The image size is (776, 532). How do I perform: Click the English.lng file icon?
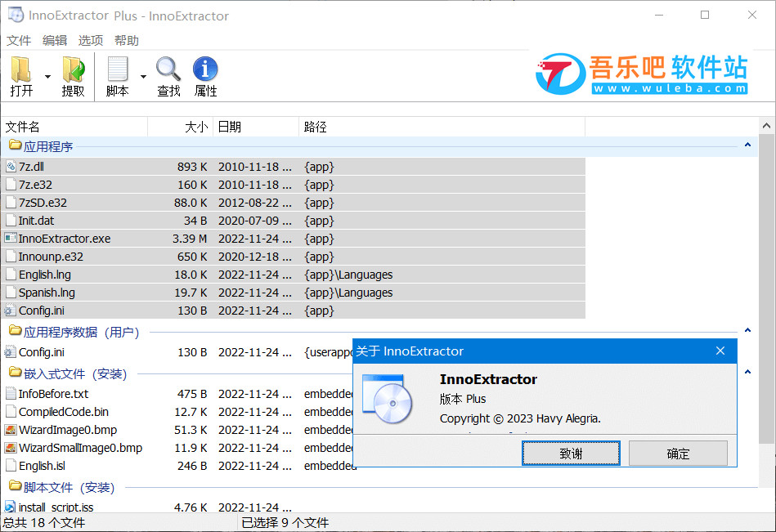coord(11,275)
